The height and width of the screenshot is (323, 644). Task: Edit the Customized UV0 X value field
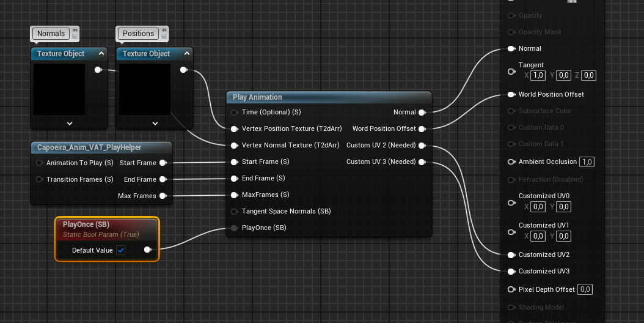[x=538, y=207]
